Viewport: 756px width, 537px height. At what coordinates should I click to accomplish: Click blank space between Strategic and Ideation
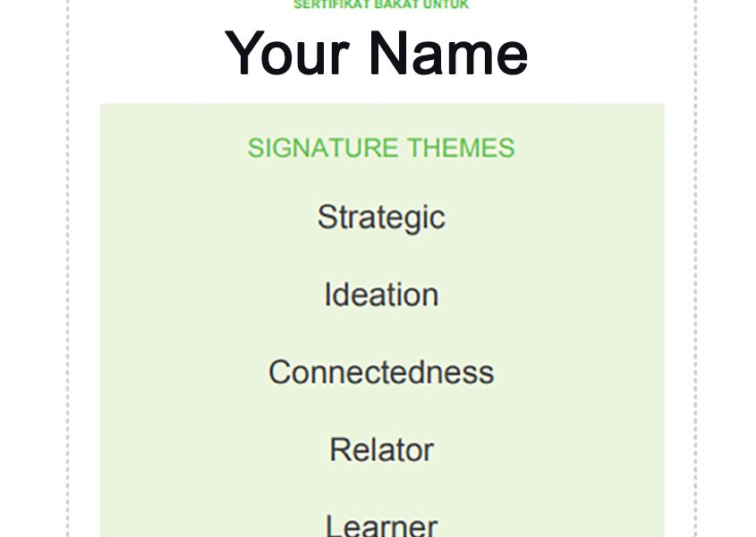381,256
